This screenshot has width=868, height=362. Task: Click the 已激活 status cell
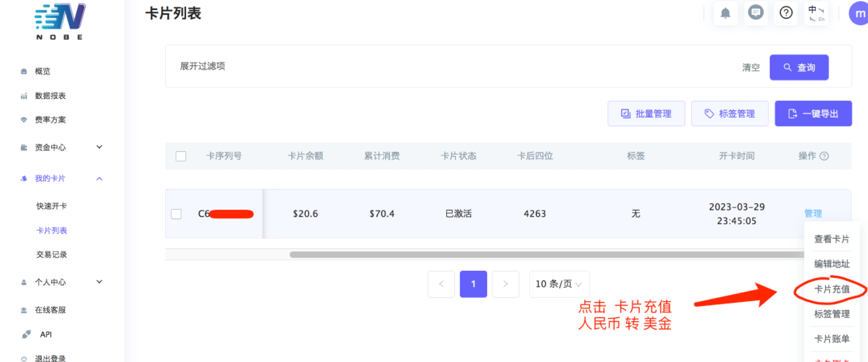[458, 214]
